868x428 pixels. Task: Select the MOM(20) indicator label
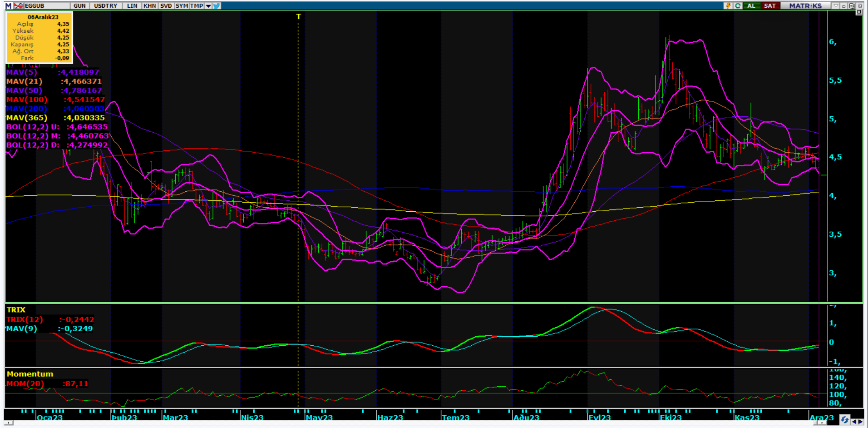click(x=25, y=383)
